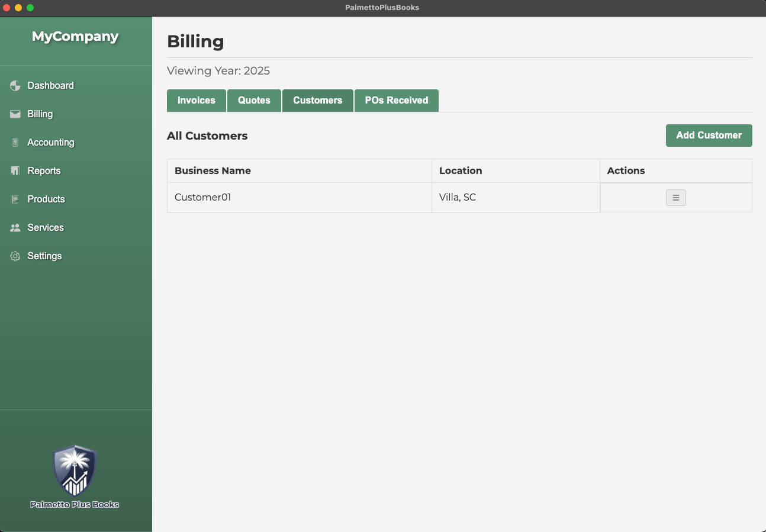766x532 pixels.
Task: Click the Villa, SC location cell
Action: 458,198
